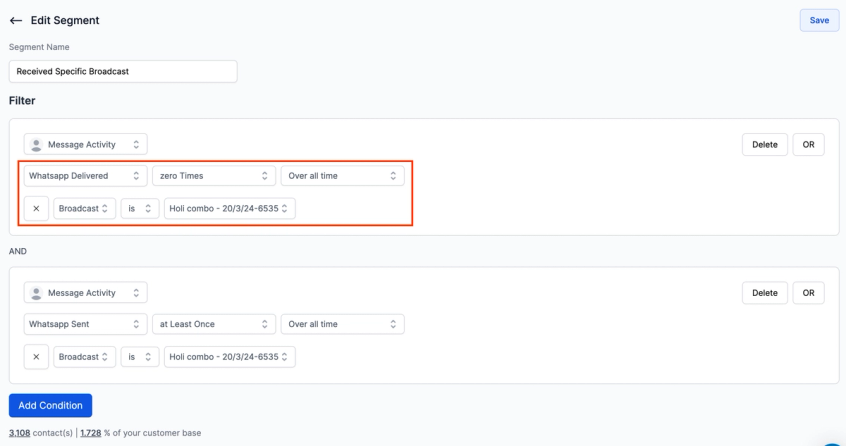Open the zero Times dropdown
Viewport: 846px width, 446px height.
coord(214,176)
